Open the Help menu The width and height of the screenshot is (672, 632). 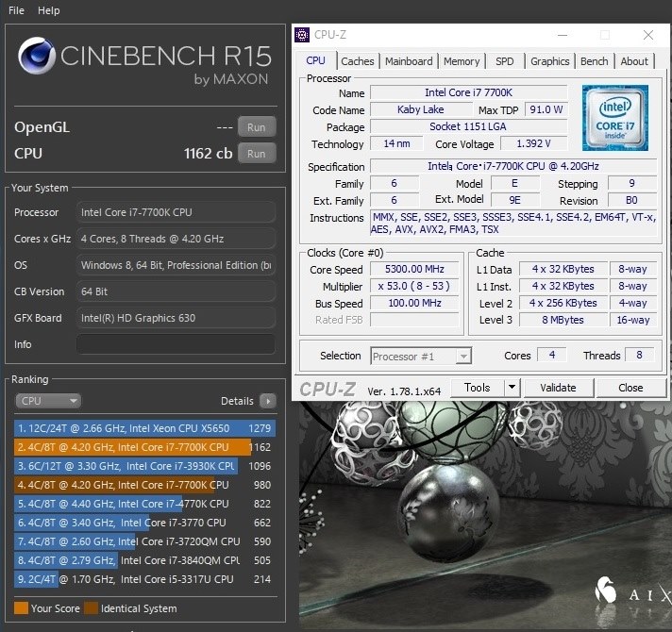point(48,10)
